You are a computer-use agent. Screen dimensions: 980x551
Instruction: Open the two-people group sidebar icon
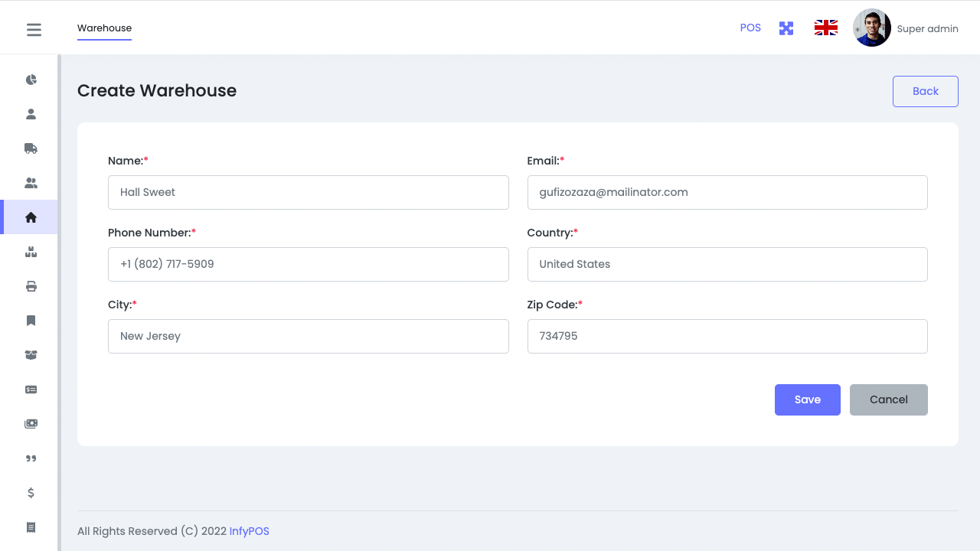[x=31, y=183]
